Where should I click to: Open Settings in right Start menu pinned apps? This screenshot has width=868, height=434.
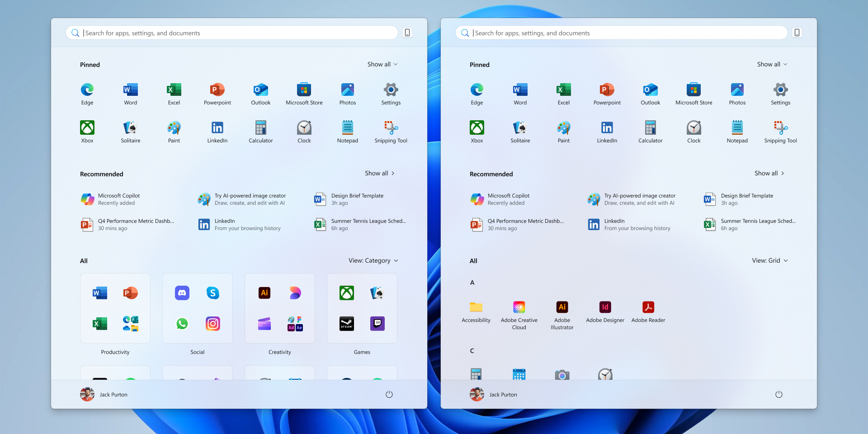tap(781, 94)
